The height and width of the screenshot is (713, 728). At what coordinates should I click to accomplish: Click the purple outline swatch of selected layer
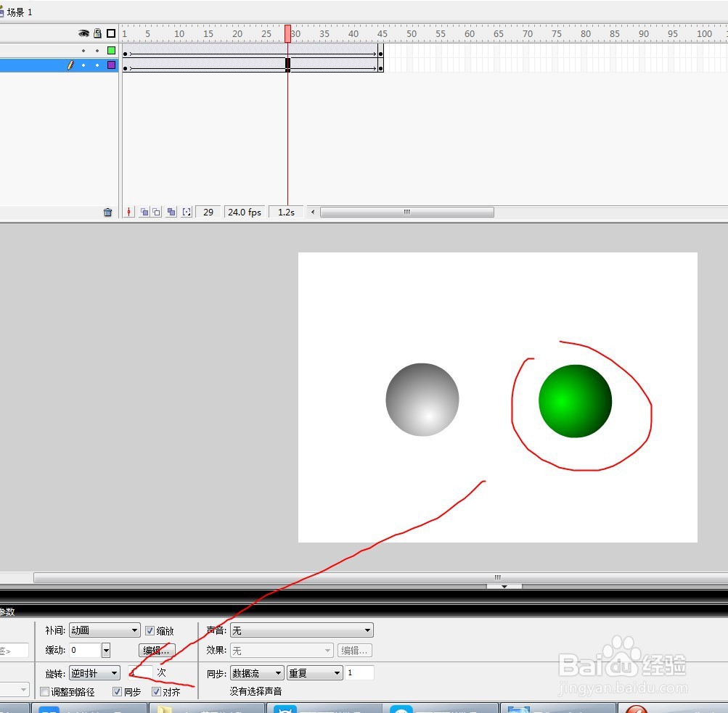coord(112,65)
